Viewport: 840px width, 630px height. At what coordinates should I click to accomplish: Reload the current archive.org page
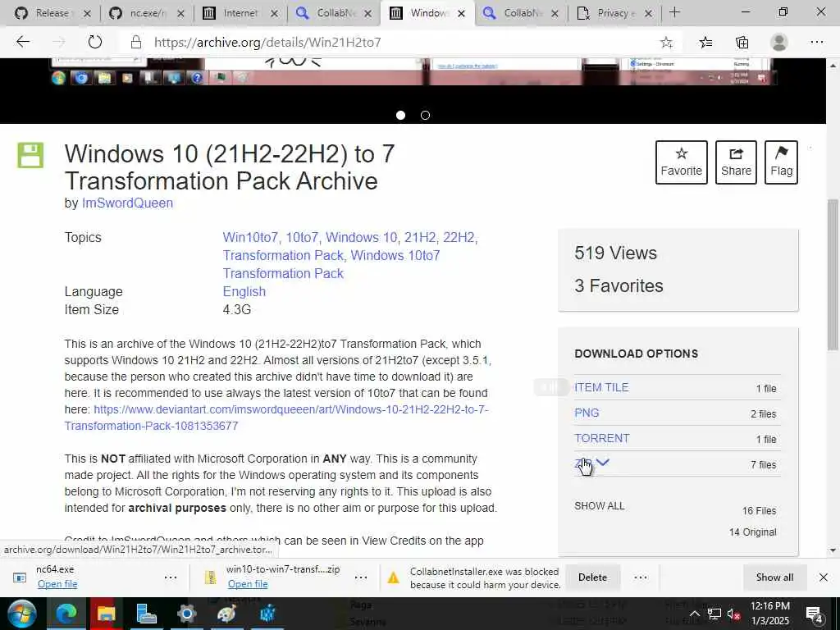[95, 42]
